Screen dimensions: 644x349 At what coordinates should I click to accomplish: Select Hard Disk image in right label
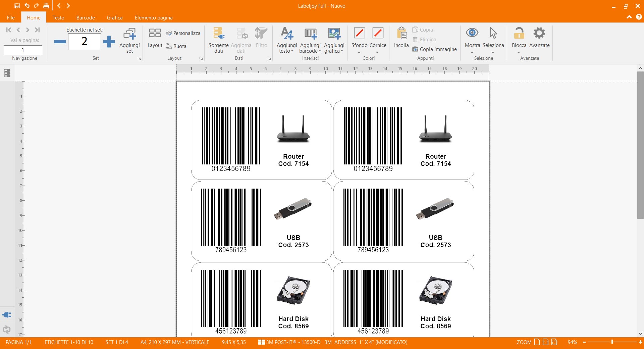pos(436,290)
